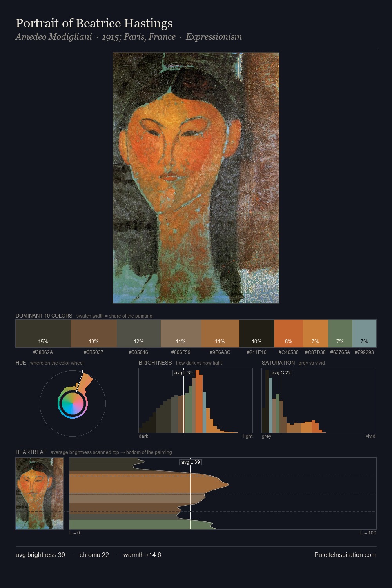Click the saturation histogram chart
The height and width of the screenshot is (588, 392).
[x=319, y=401]
